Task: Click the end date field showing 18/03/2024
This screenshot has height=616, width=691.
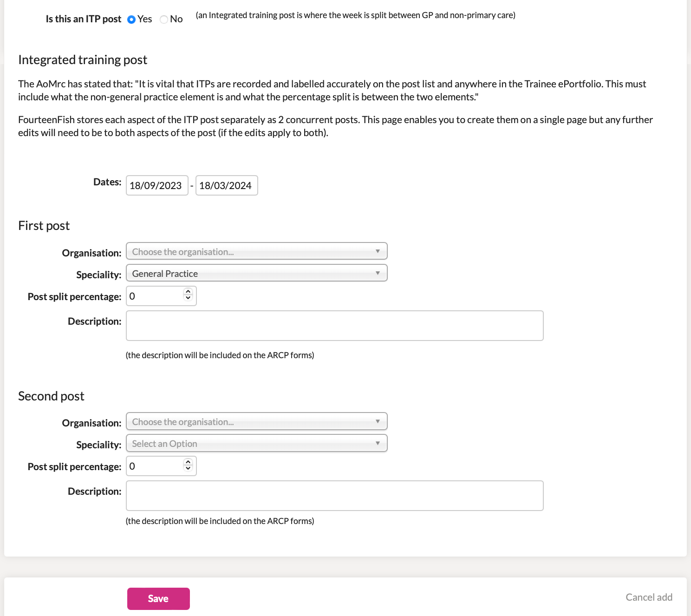Action: (x=226, y=185)
